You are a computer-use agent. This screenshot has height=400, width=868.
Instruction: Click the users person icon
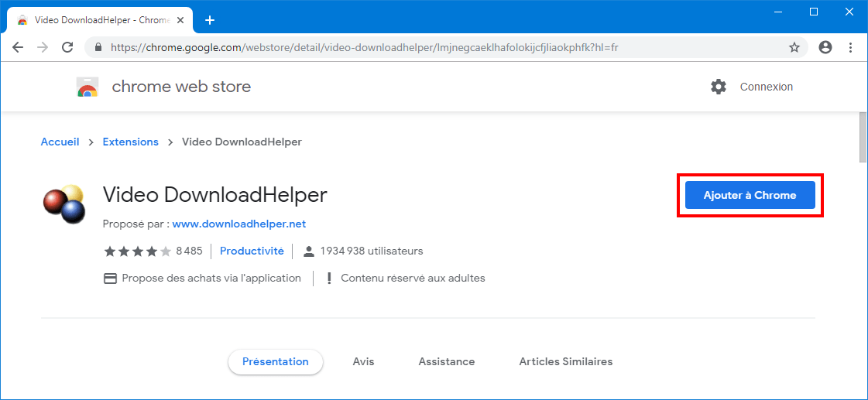[x=309, y=251]
